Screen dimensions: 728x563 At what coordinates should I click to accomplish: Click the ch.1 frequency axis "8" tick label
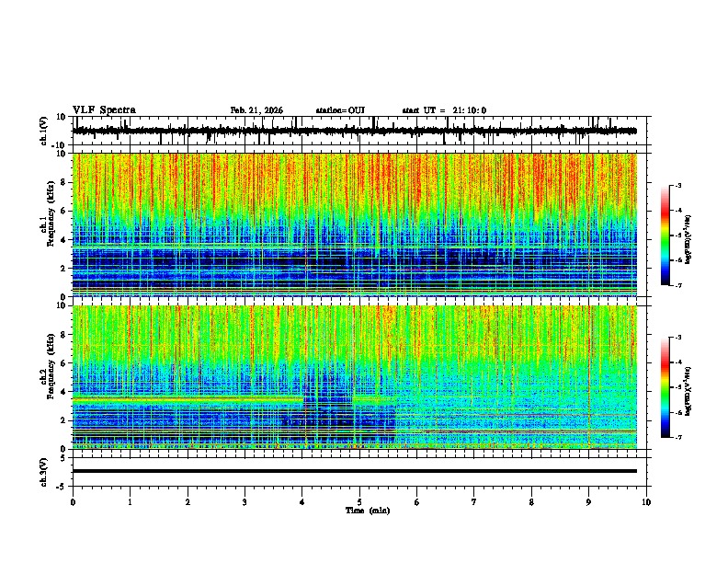(x=63, y=182)
